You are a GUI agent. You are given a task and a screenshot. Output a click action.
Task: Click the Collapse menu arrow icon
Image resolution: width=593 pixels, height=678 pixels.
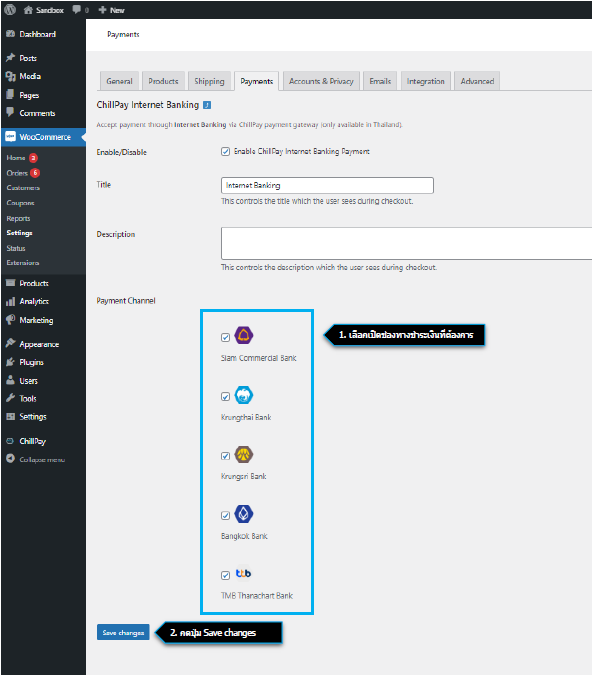[10, 459]
